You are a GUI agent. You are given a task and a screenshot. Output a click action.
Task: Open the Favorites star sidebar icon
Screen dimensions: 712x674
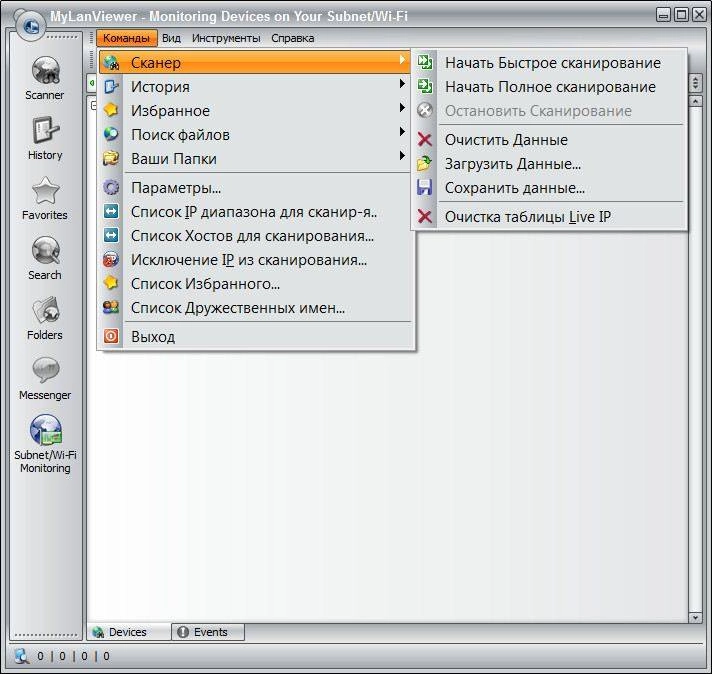(x=45, y=191)
